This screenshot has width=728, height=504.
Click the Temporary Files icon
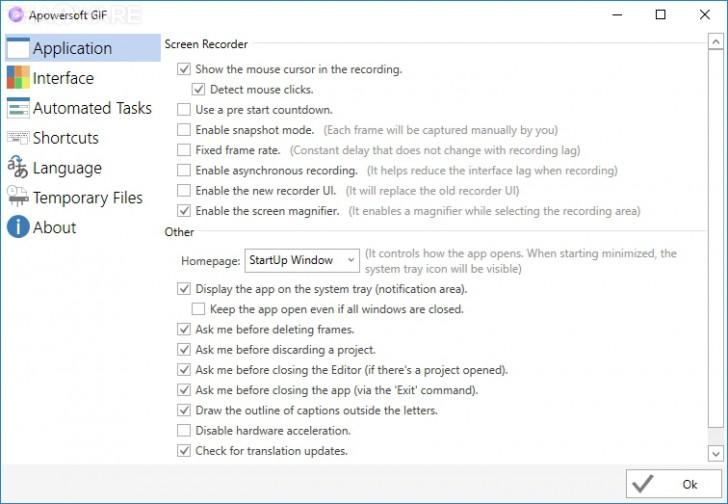pos(18,197)
